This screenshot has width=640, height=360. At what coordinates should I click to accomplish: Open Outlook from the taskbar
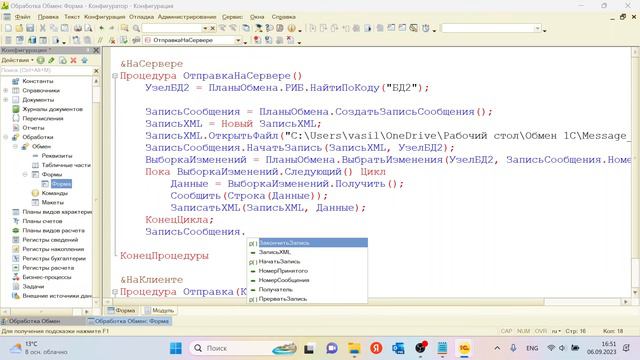pyautogui.click(x=398, y=348)
